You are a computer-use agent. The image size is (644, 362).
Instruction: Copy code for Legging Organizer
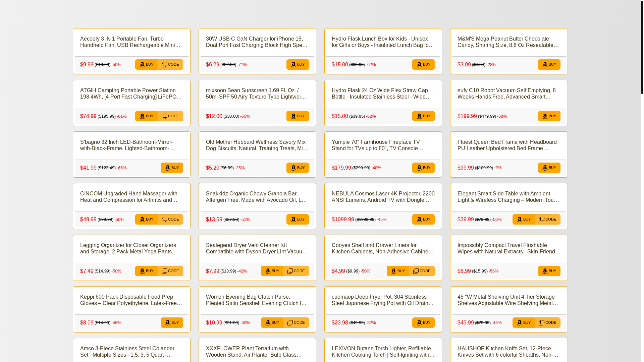coord(170,271)
